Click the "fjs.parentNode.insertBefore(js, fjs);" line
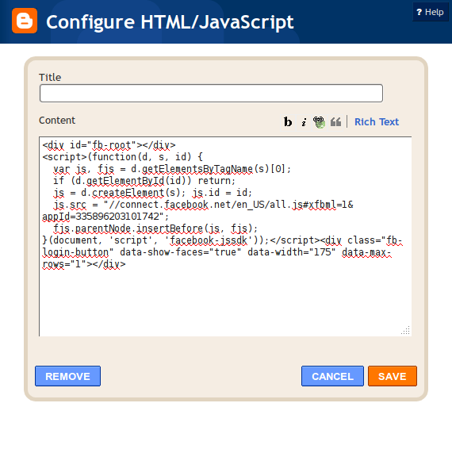The image size is (452, 476). (155, 228)
